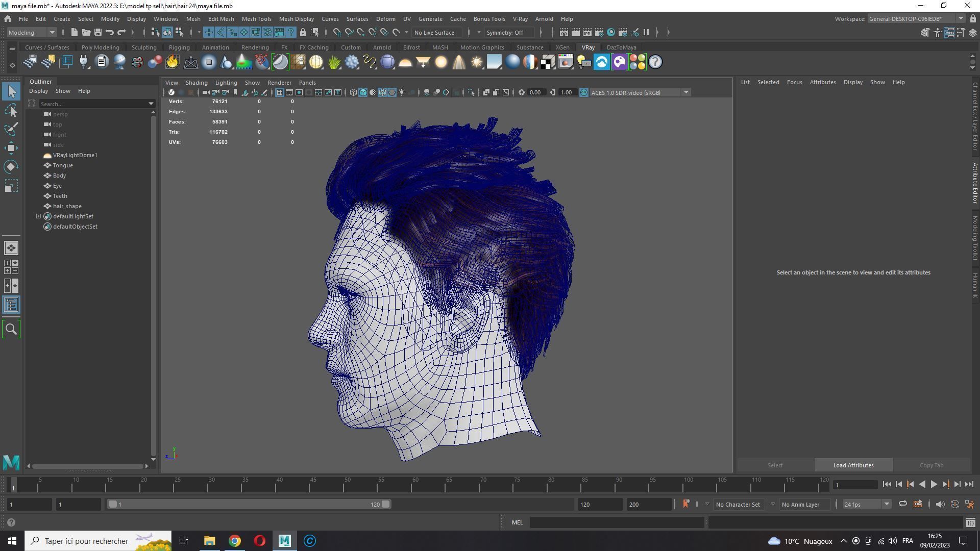Toggle wireframe on shaded display
The width and height of the screenshot is (980, 551).
382,92
